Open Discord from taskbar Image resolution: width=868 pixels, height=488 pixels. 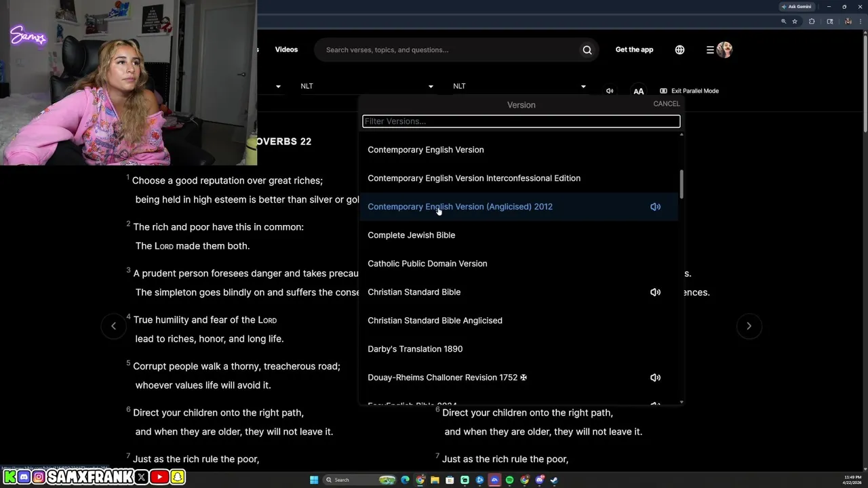tap(540, 480)
